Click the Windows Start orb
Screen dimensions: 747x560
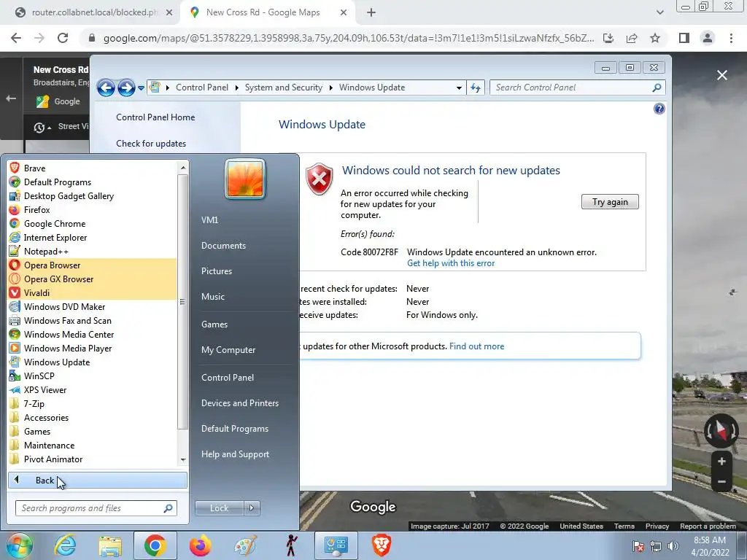[x=19, y=545]
